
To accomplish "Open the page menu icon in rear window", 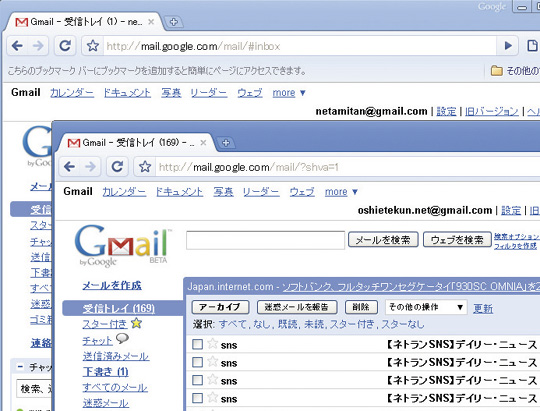I will click(532, 45).
